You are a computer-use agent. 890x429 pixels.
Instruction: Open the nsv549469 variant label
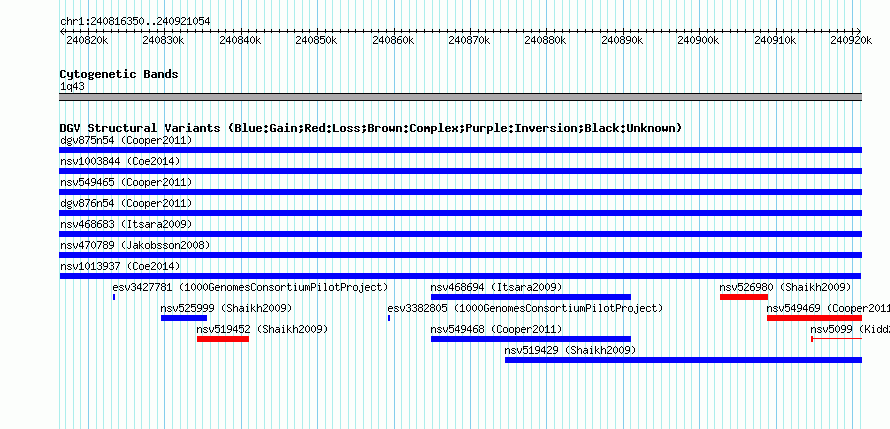click(828, 308)
